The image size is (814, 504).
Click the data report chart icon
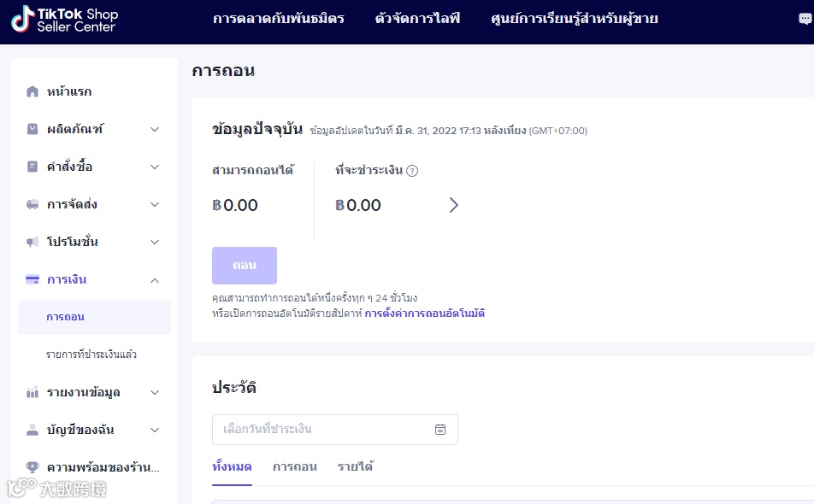[x=32, y=392]
